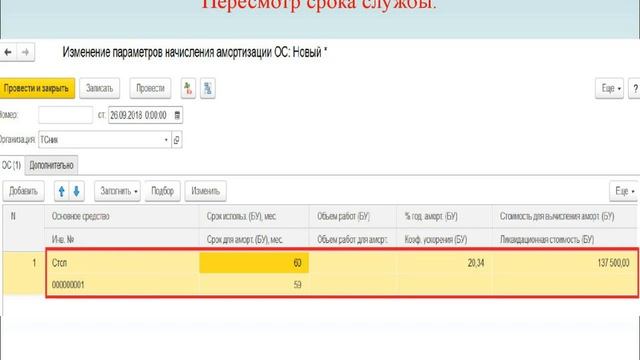Open the table's 'Еще' menu
The image size is (640, 360).
point(623,191)
